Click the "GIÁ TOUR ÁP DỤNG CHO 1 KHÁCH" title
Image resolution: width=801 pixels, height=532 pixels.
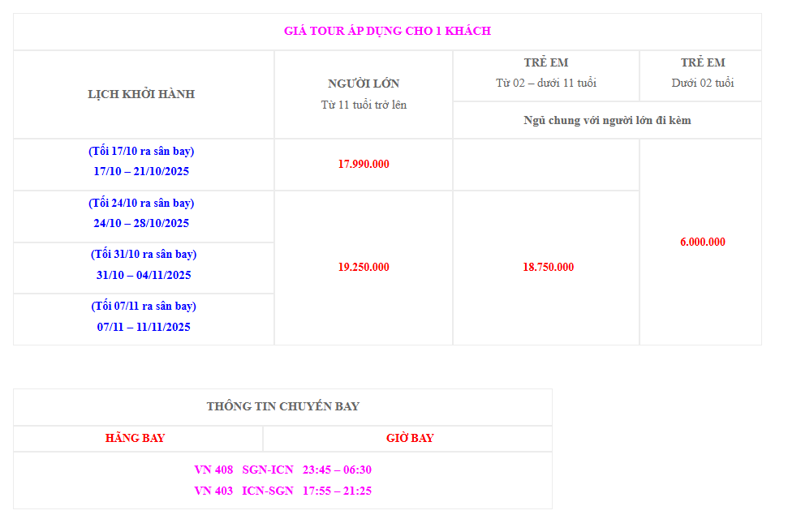(x=387, y=31)
